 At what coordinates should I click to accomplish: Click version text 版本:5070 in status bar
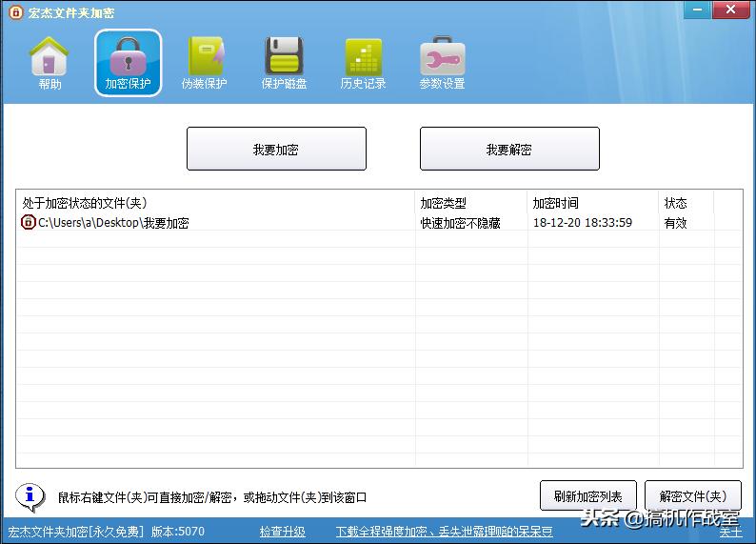pyautogui.click(x=178, y=532)
